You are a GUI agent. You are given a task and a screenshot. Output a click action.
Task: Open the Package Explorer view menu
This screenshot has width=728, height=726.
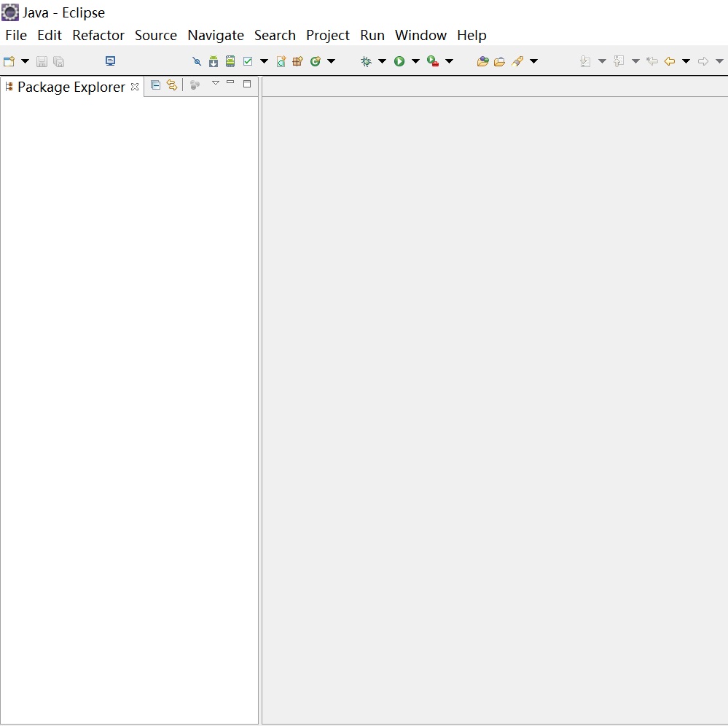coord(216,83)
